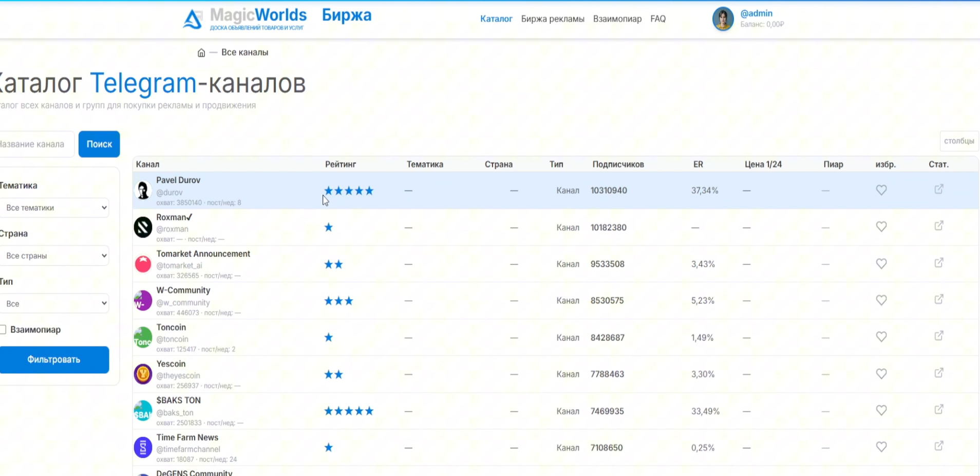Click the Пиар column header

pyautogui.click(x=833, y=164)
